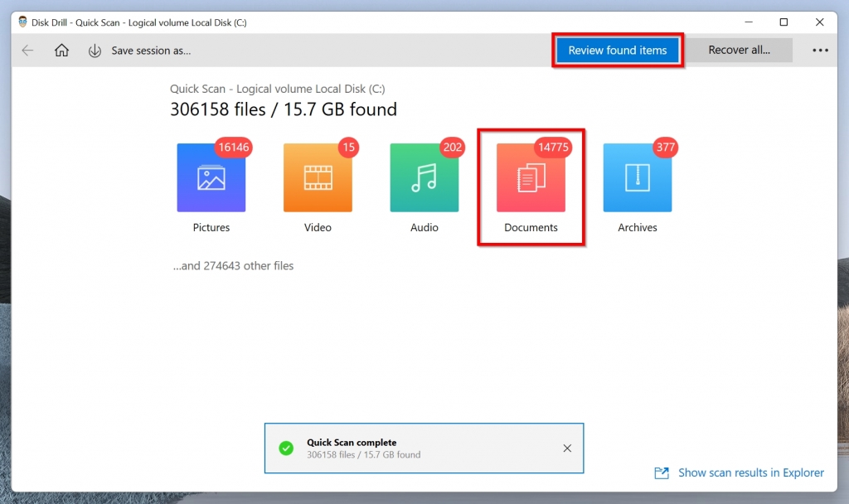The image size is (849, 504).
Task: Maximize the Disk Drill window
Action: click(x=784, y=22)
